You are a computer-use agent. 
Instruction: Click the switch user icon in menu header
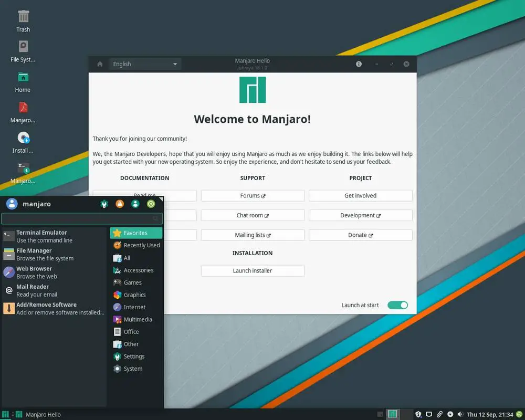(135, 204)
